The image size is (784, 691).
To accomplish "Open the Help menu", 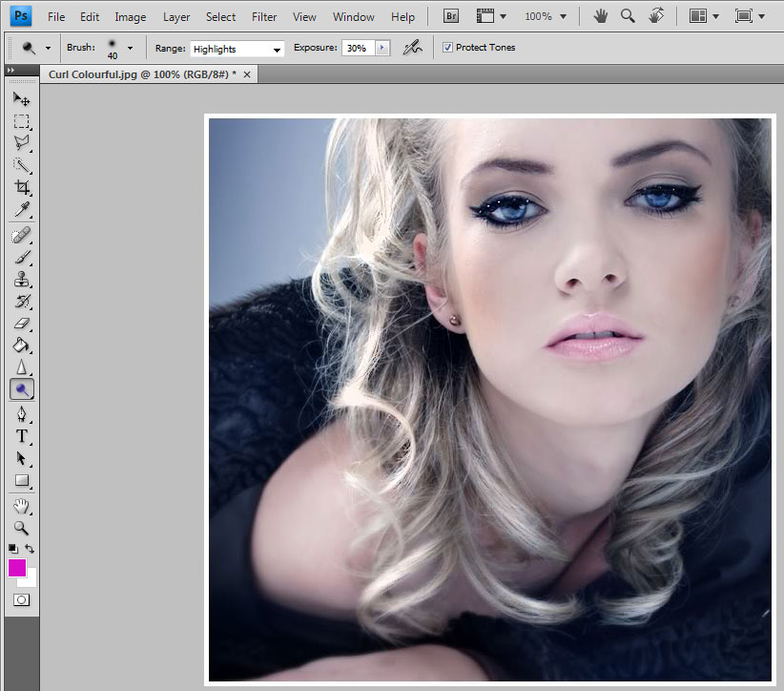I will tap(402, 17).
